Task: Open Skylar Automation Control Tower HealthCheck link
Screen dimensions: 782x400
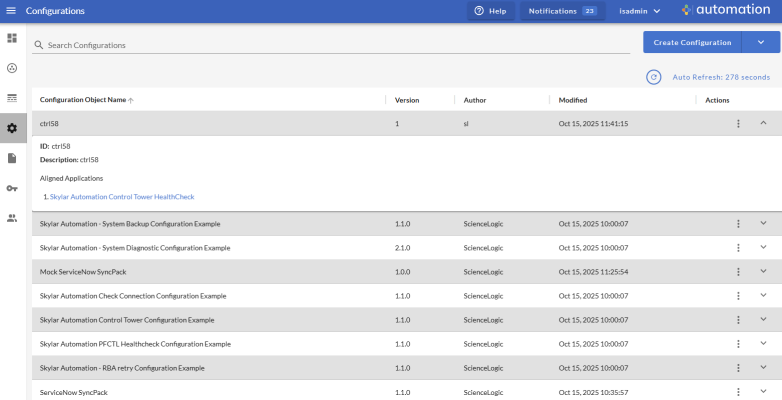Action: pyautogui.click(x=122, y=197)
